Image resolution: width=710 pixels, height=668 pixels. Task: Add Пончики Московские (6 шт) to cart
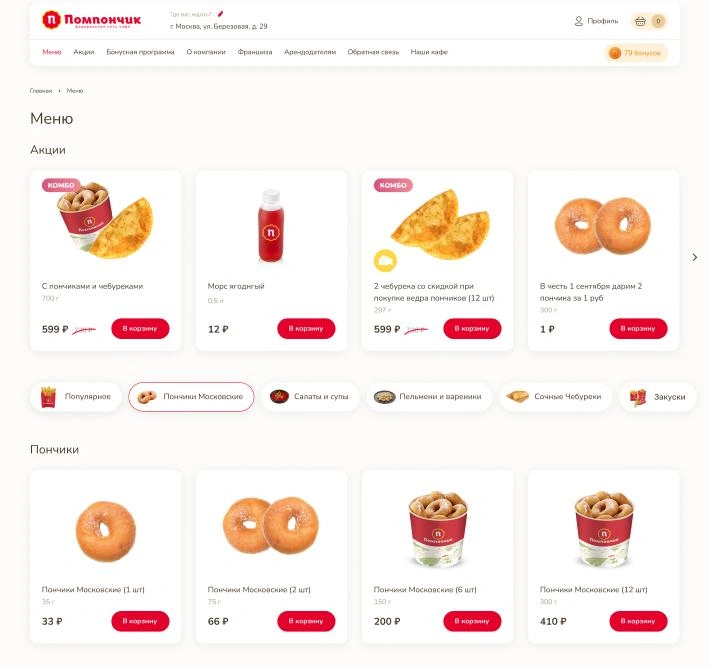point(472,621)
